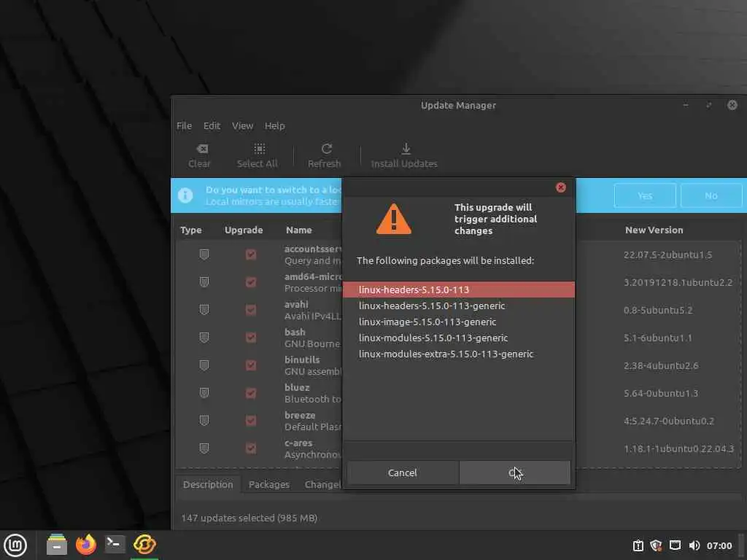747x560 pixels.
Task: Sort by the Upgrade column header
Action: (244, 230)
